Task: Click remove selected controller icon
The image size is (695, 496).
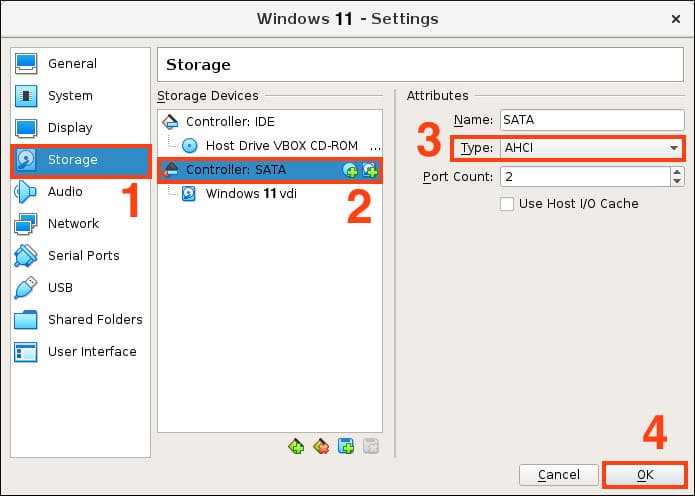Action: point(321,447)
